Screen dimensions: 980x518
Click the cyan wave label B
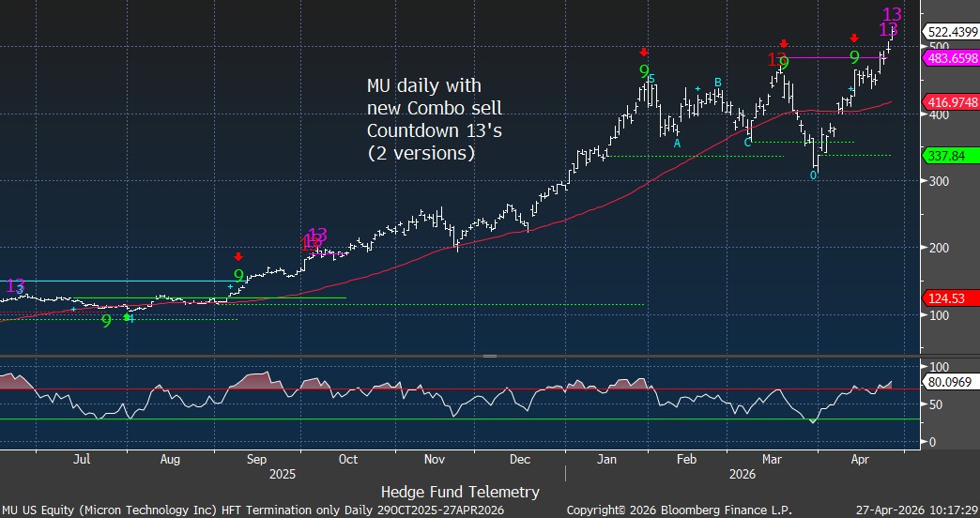pos(717,83)
